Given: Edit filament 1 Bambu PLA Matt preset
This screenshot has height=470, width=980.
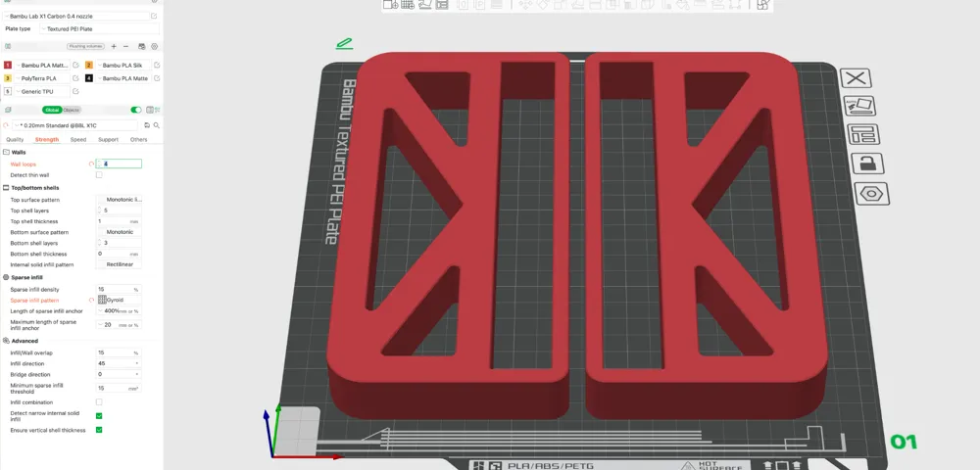Looking at the screenshot, I should pyautogui.click(x=75, y=65).
